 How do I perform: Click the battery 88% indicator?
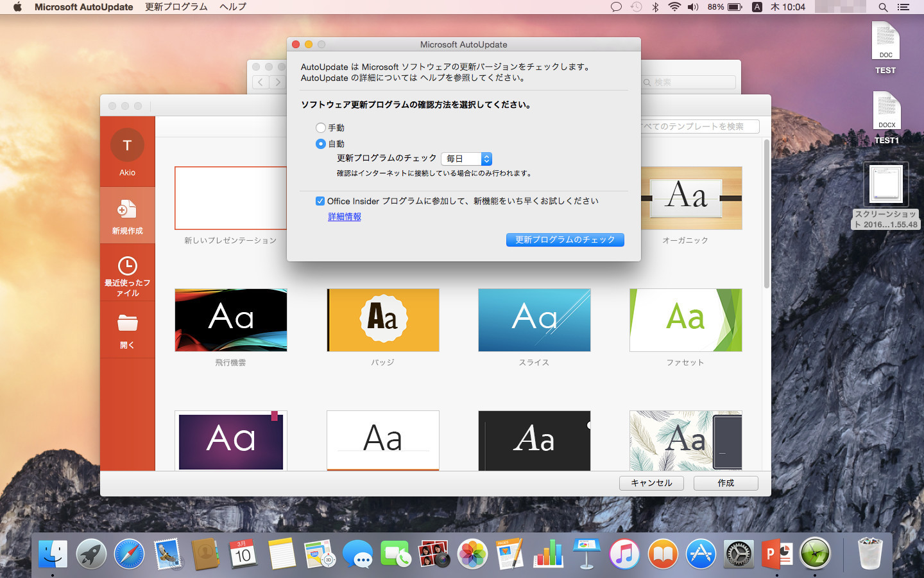coord(725,7)
